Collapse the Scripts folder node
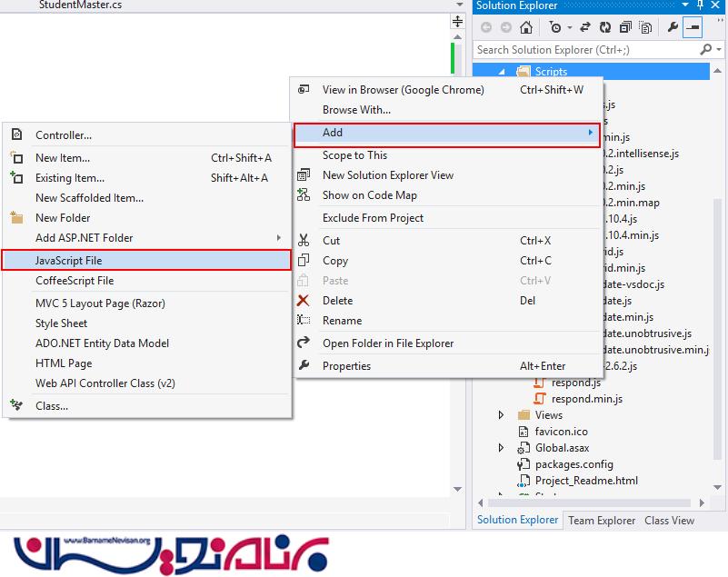728x577 pixels. coord(501,72)
